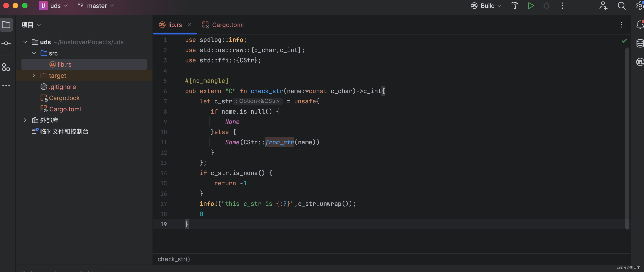Open Rust tool window icon on right bar
This screenshot has width=644, height=272.
pyautogui.click(x=640, y=62)
